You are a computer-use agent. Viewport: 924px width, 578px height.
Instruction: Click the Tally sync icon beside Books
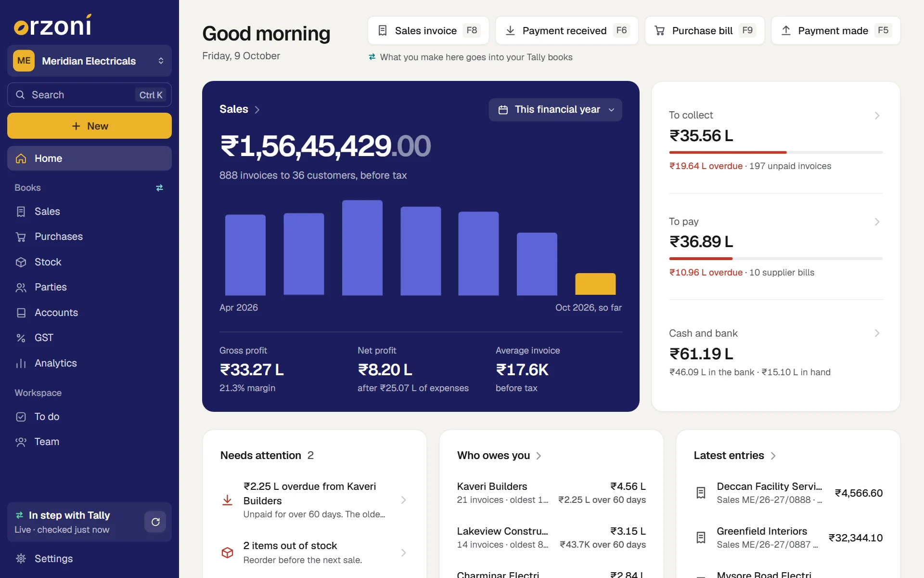pos(159,188)
